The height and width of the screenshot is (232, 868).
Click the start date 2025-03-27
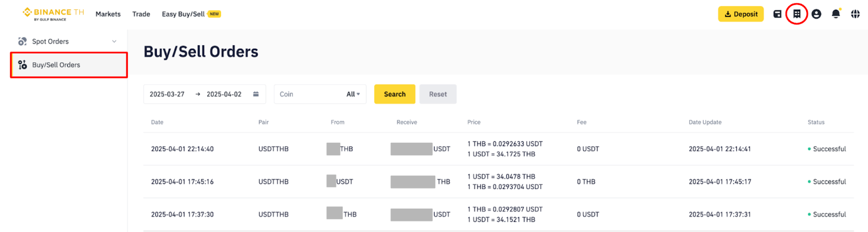[x=167, y=94]
